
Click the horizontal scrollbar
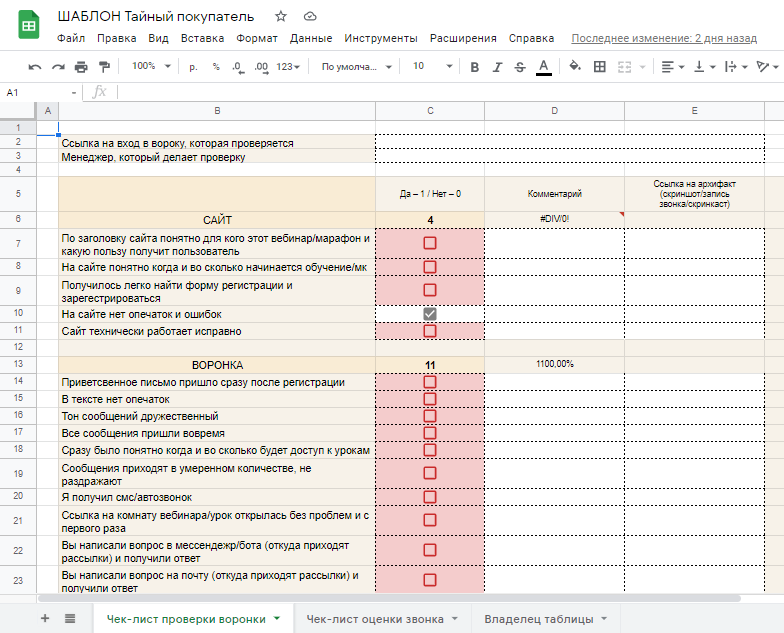click(x=389, y=598)
